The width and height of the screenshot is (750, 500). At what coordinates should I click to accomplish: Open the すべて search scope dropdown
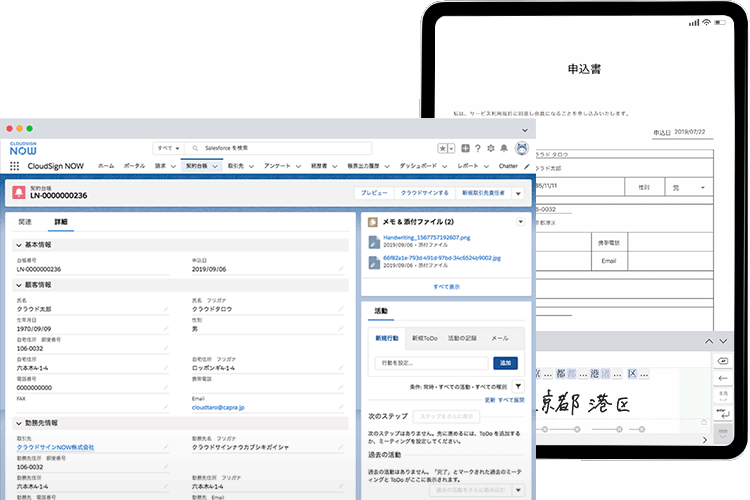(x=168, y=148)
